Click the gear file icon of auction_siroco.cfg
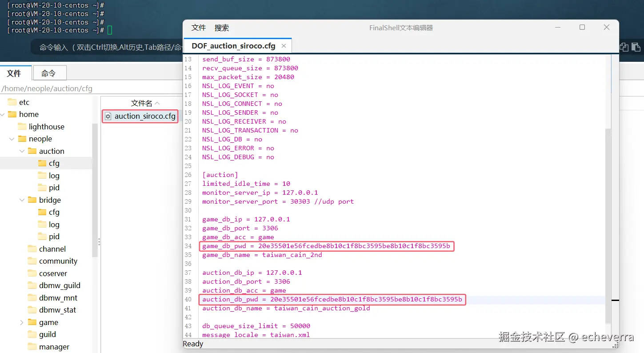The image size is (644, 353). click(x=108, y=116)
